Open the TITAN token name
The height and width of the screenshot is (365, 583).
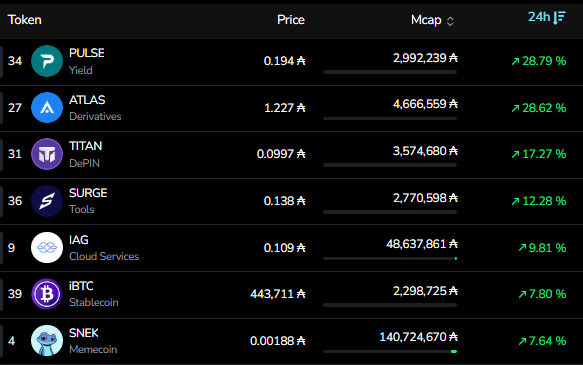point(86,146)
